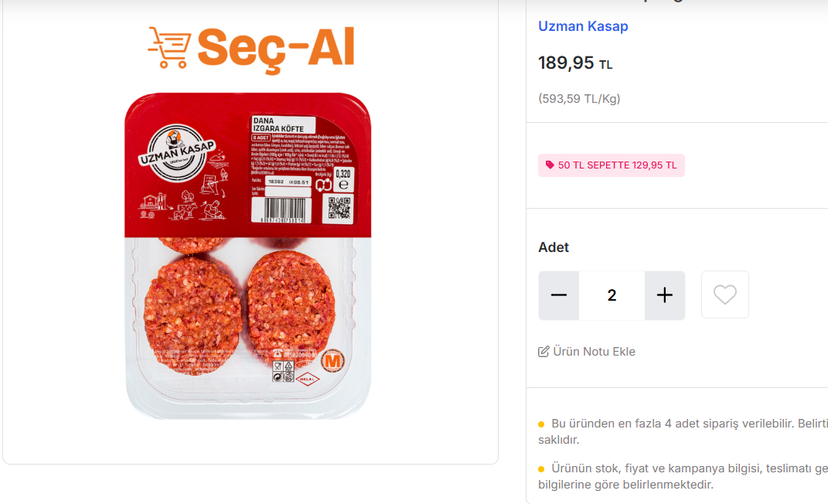Click the 593,59 TL/Kg unit price

click(579, 99)
